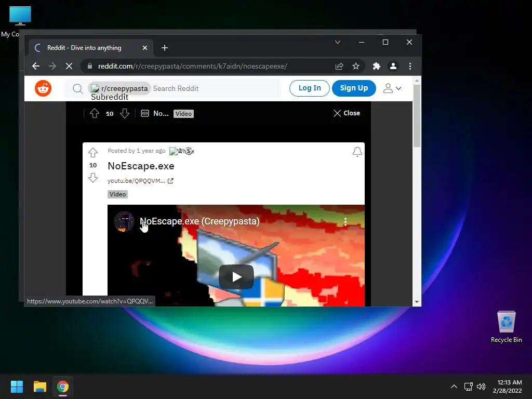
Task: Open Chrome three-dot menu
Action: click(410, 66)
